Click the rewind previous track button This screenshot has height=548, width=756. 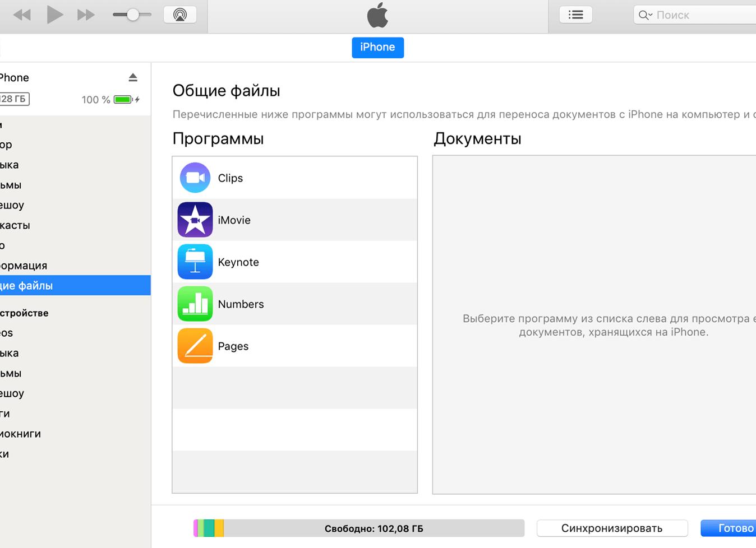22,15
